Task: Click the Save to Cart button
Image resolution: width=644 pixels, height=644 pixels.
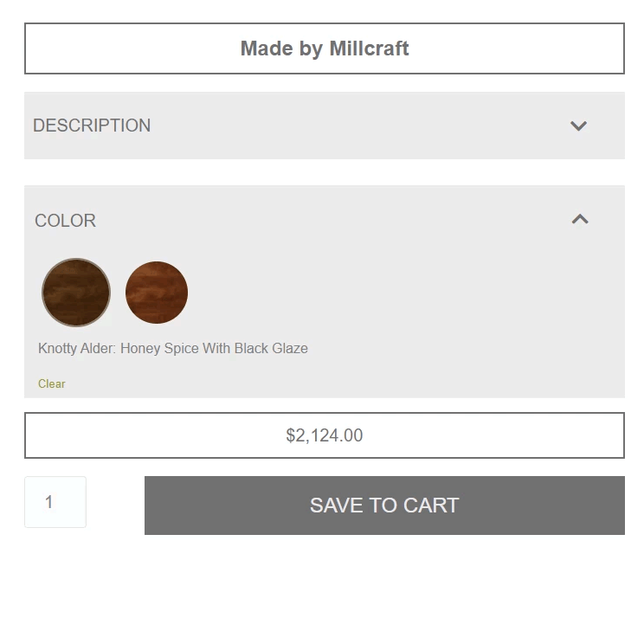Action: (384, 506)
